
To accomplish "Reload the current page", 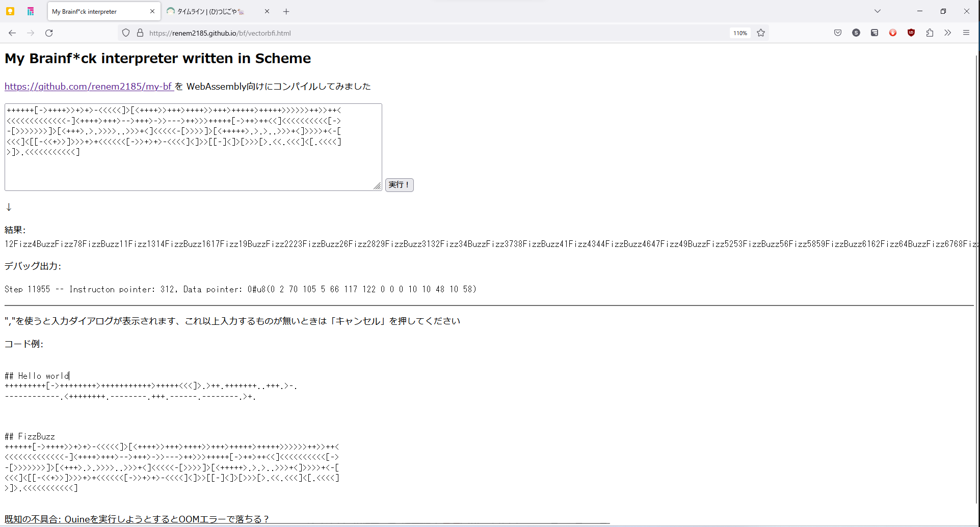I will coord(49,33).
